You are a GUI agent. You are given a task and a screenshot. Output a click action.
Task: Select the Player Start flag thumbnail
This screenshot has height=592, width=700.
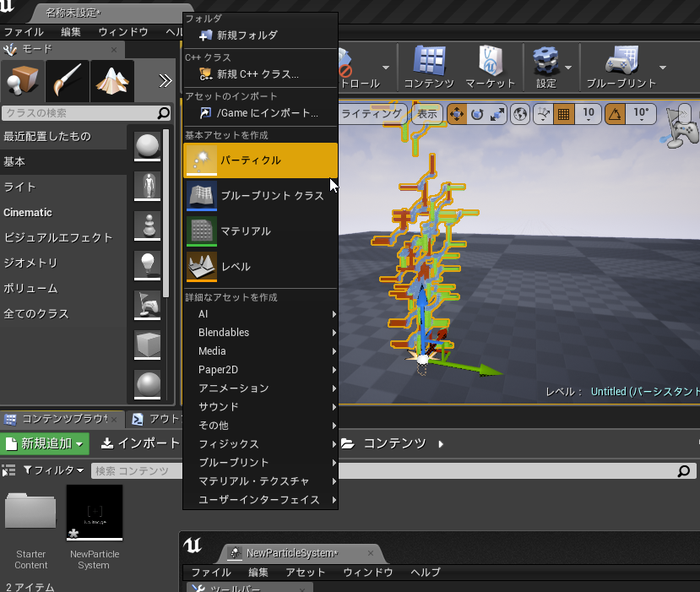(x=147, y=305)
